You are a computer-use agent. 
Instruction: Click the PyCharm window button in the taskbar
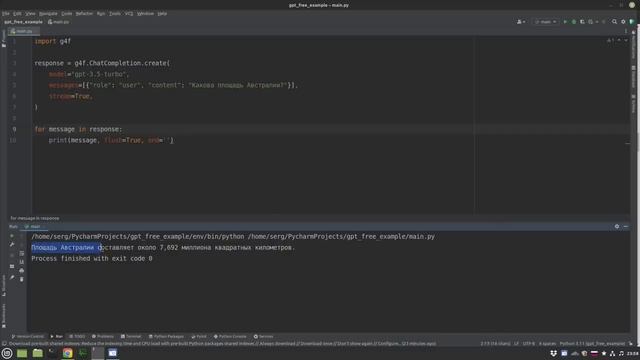click(x=98, y=353)
